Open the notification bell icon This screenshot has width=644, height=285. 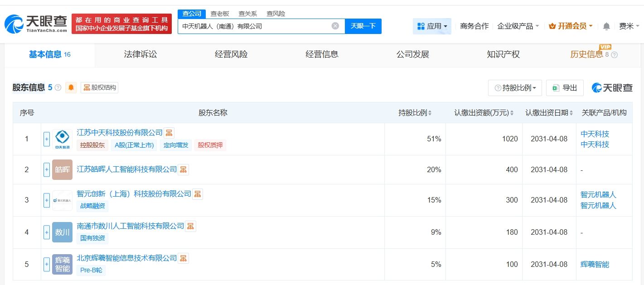606,26
